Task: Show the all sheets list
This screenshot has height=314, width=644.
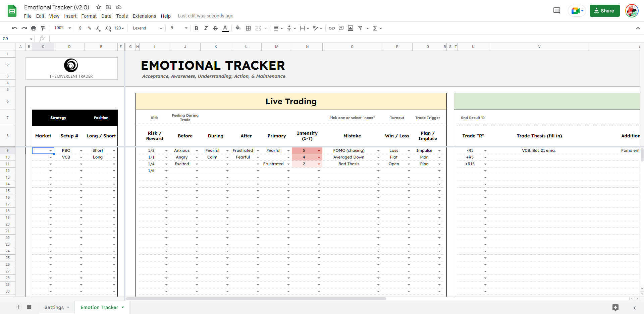Action: [x=29, y=307]
